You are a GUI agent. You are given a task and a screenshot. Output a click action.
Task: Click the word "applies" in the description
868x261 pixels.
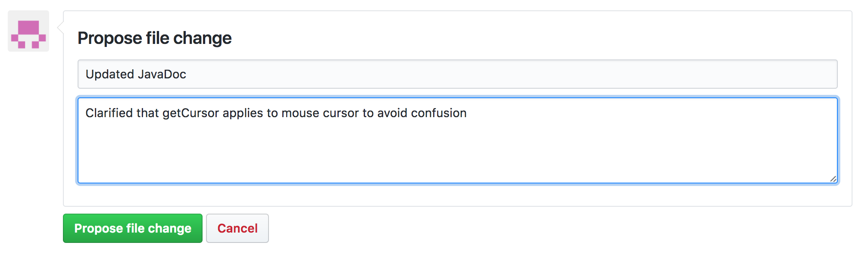point(243,113)
